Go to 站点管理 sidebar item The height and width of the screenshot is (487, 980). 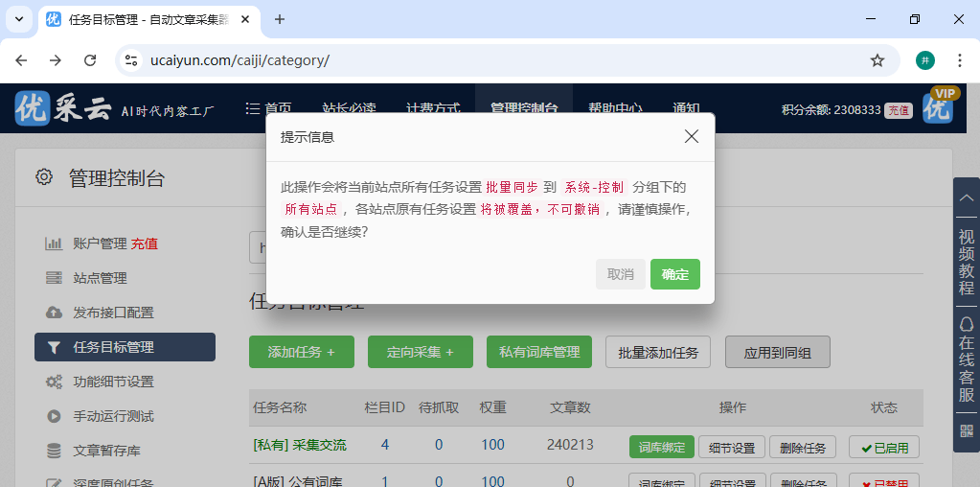click(100, 278)
